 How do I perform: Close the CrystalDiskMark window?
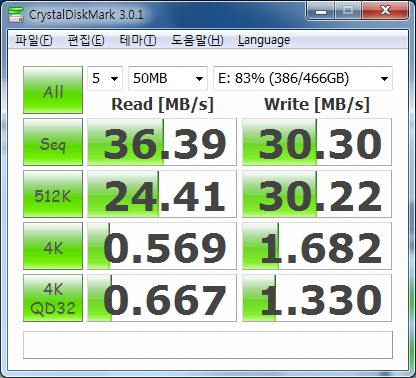click(x=385, y=11)
